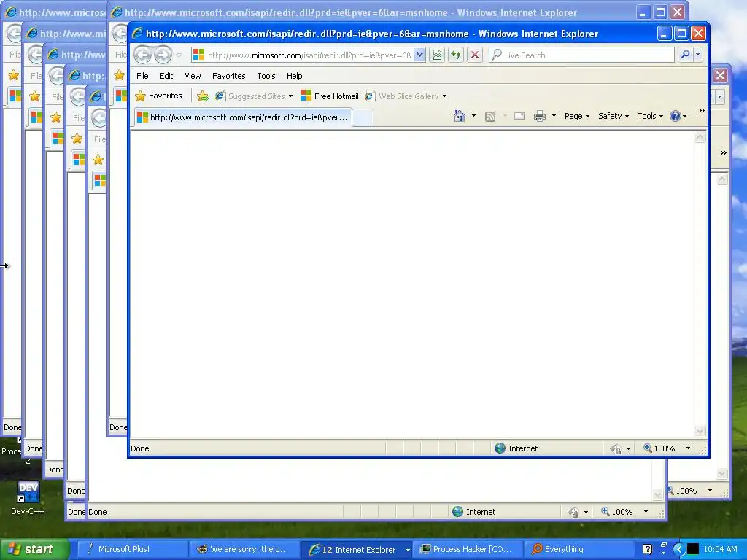Click Web Slice Gallery link

tap(402, 96)
